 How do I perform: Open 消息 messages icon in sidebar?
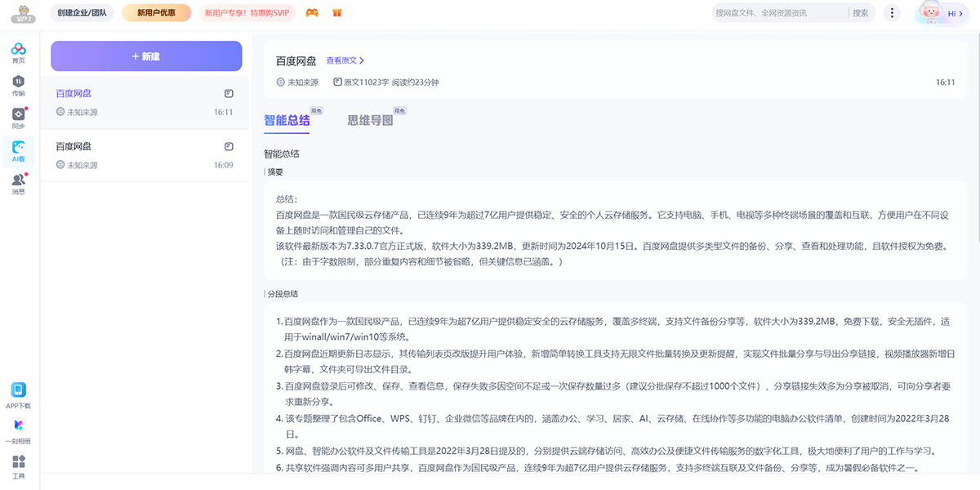point(18,184)
